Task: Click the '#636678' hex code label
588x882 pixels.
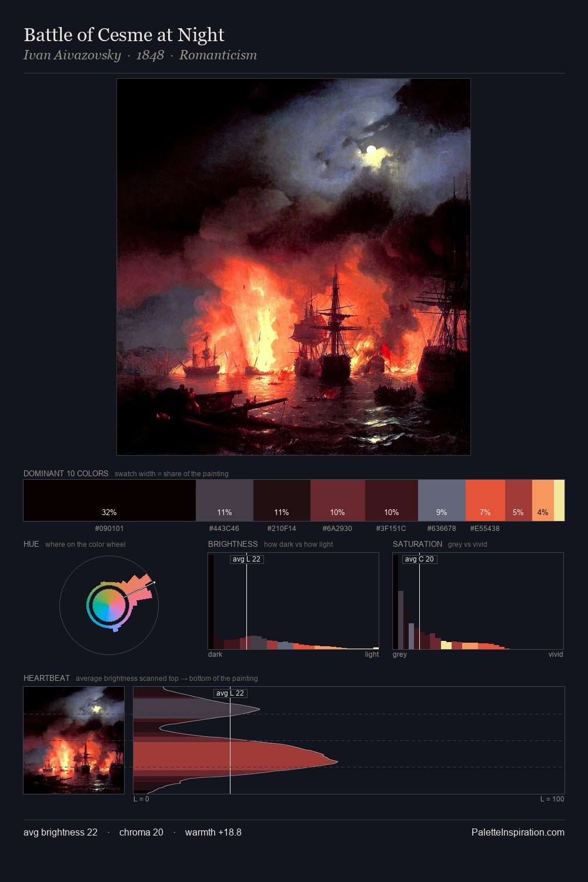Action: tap(442, 529)
